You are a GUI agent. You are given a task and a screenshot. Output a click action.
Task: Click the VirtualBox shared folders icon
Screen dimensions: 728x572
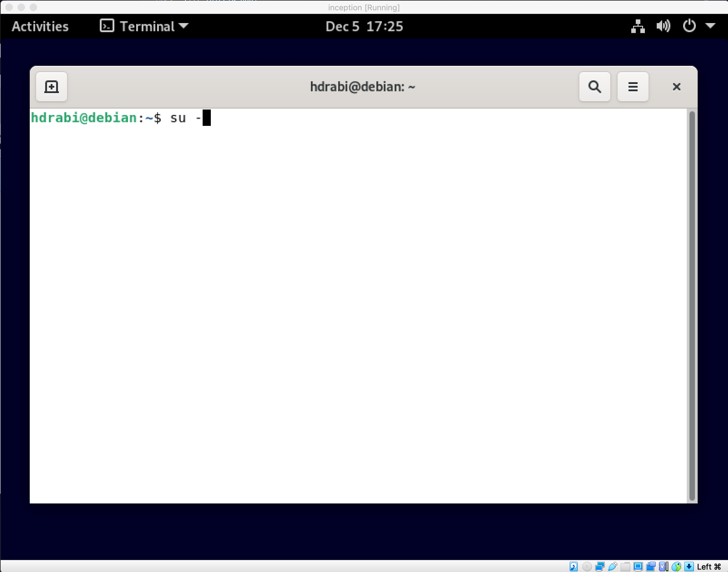pyautogui.click(x=625, y=566)
